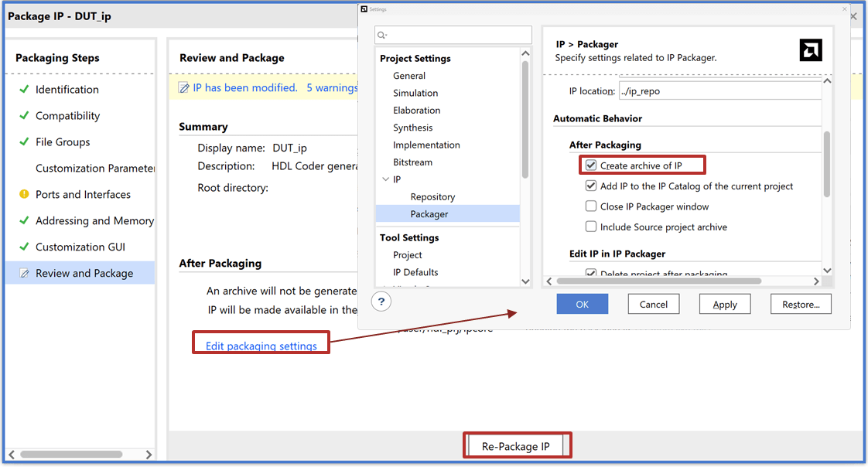Enable Close IP Packager window checkbox
This screenshot has width=868, height=467.
[x=591, y=207]
